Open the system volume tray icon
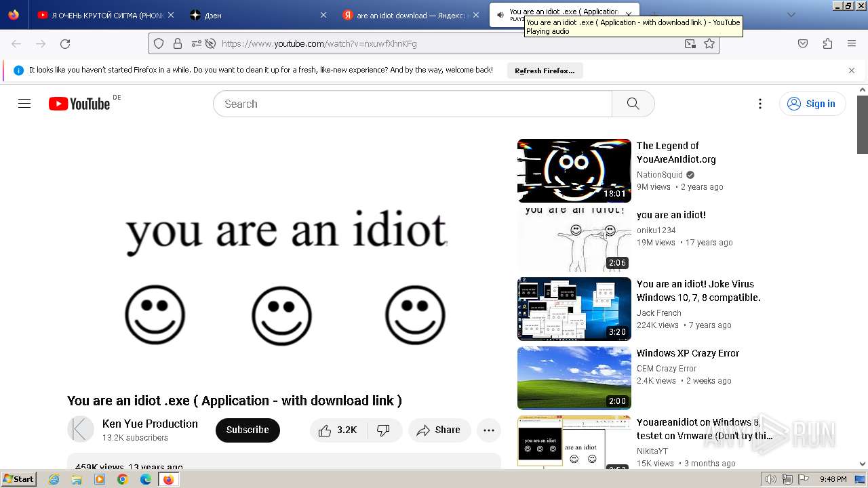The height and width of the screenshot is (488, 868). pos(771,479)
